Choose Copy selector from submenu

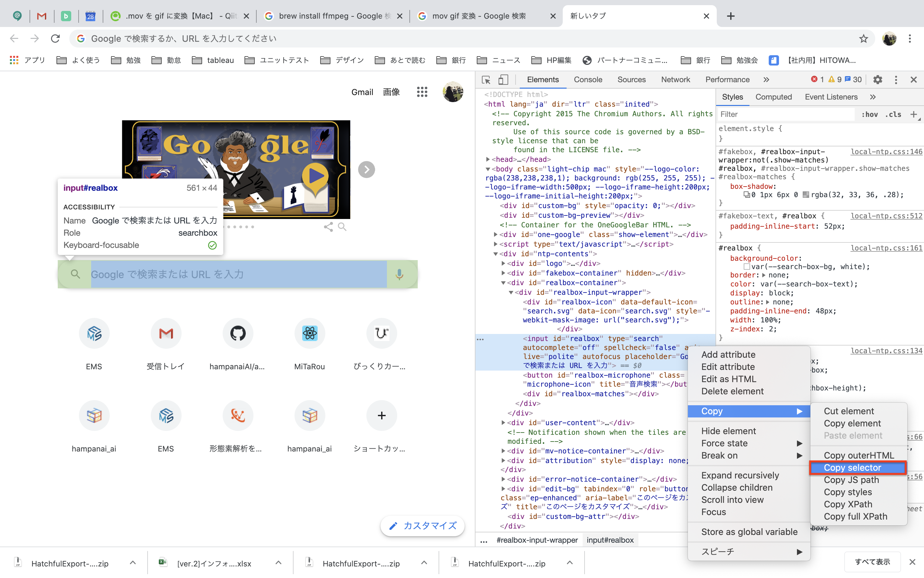858,468
